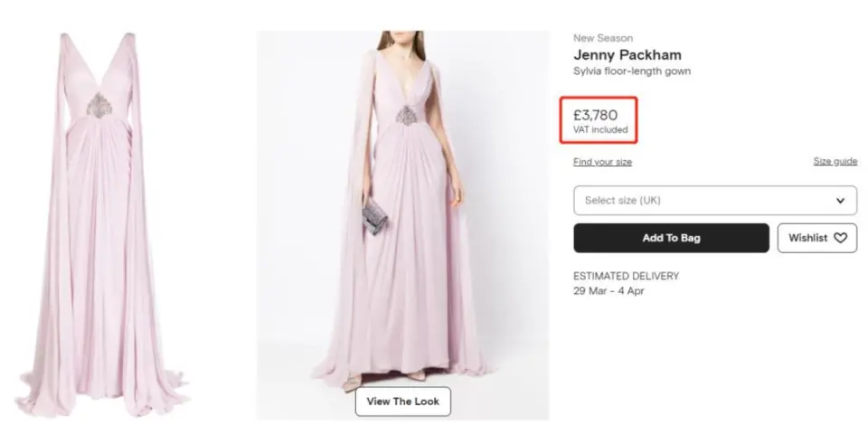
Task: Open the Size guide link
Action: pyautogui.click(x=835, y=162)
